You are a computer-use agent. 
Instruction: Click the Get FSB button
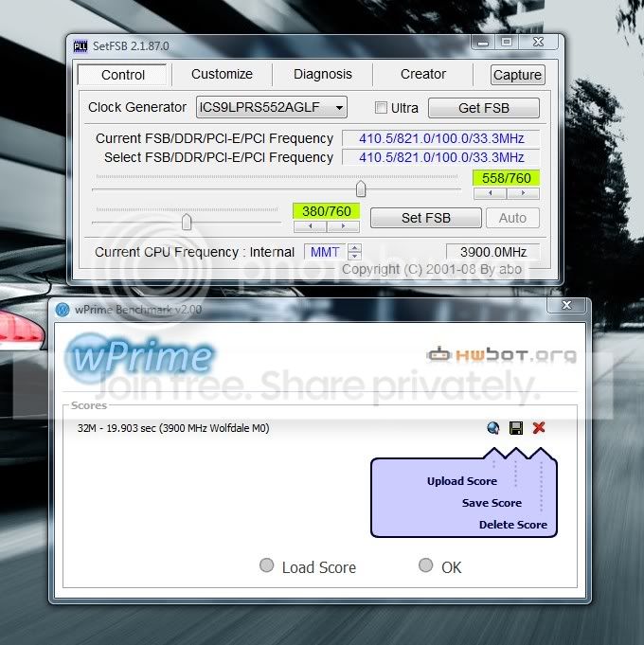point(484,108)
